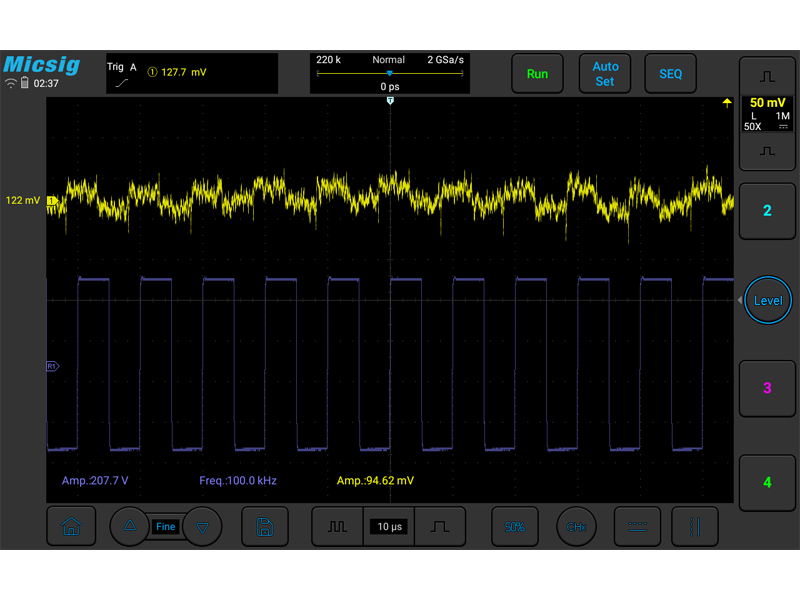Click the memory depth position slider
Image resolution: width=800 pixels, height=600 pixels.
[389, 74]
